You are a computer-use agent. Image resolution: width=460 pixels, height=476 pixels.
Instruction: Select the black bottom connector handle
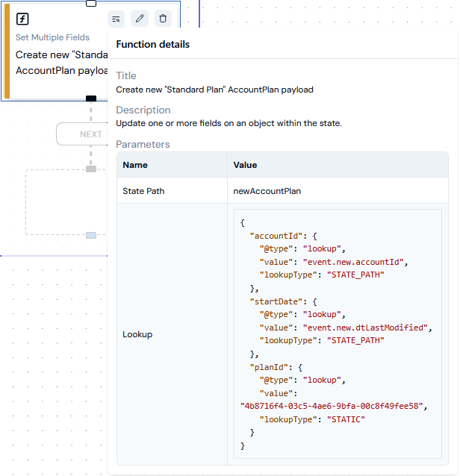91,98
